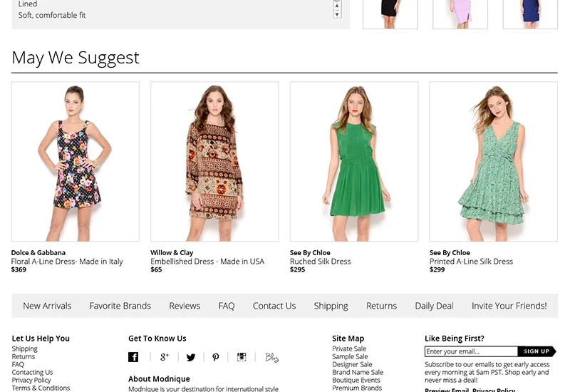Click the $299 price
Viewport: 570px width, 392px height.
[x=437, y=270]
